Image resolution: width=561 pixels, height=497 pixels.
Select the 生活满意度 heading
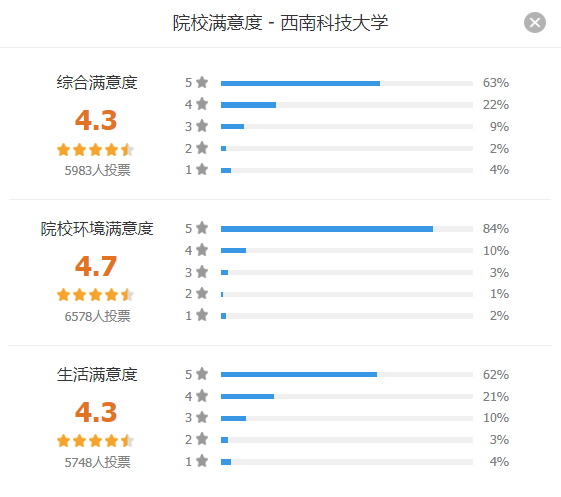point(97,375)
